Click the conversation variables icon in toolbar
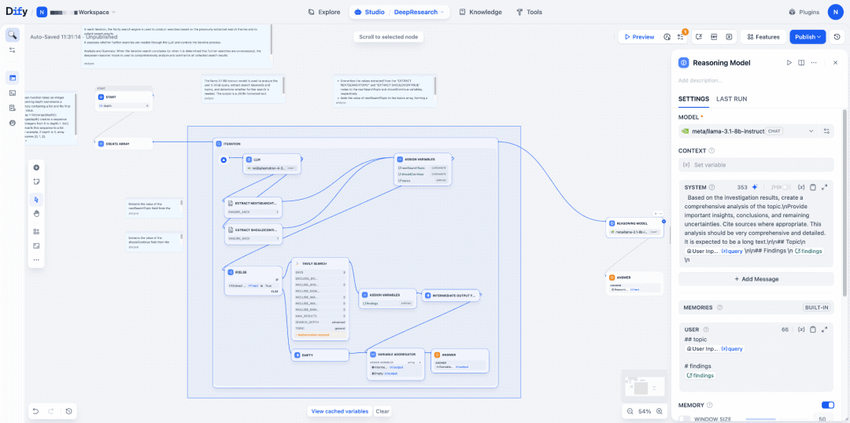Image resolution: width=850 pixels, height=423 pixels. 699,37
